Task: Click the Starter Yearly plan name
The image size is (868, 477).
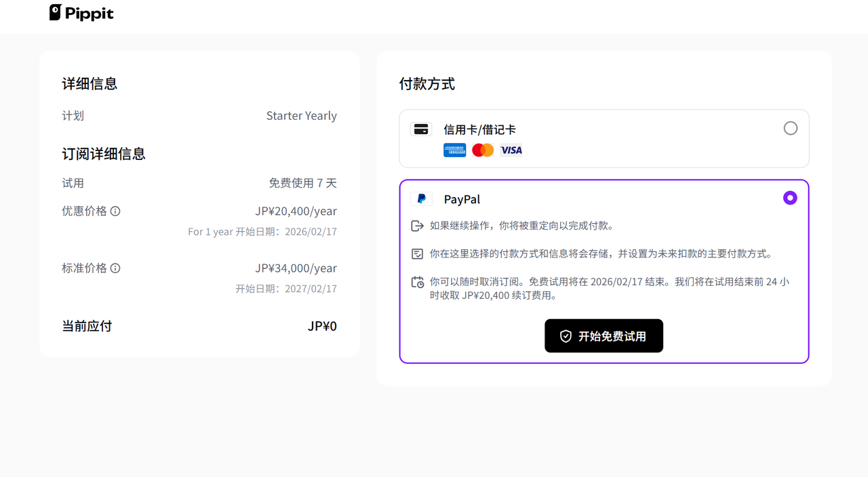Action: pyautogui.click(x=301, y=116)
